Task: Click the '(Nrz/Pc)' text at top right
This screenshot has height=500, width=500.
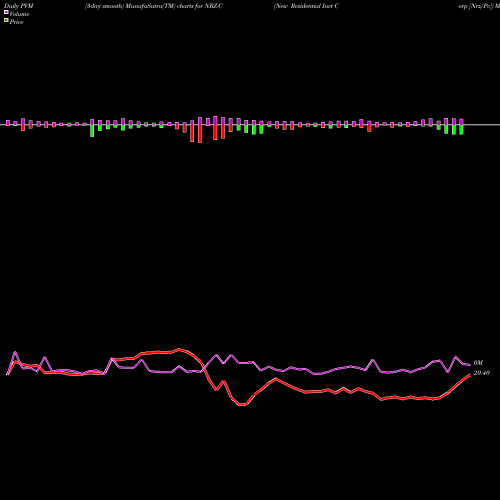Action: click(x=481, y=6)
